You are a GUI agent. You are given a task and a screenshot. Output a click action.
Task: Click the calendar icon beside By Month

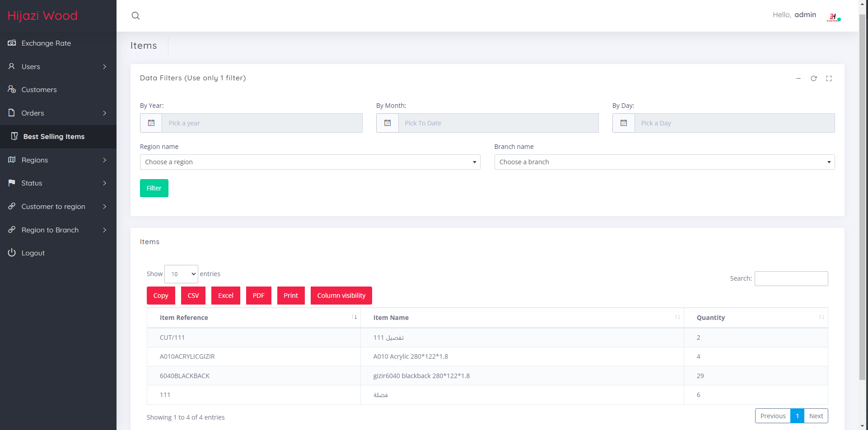[387, 123]
